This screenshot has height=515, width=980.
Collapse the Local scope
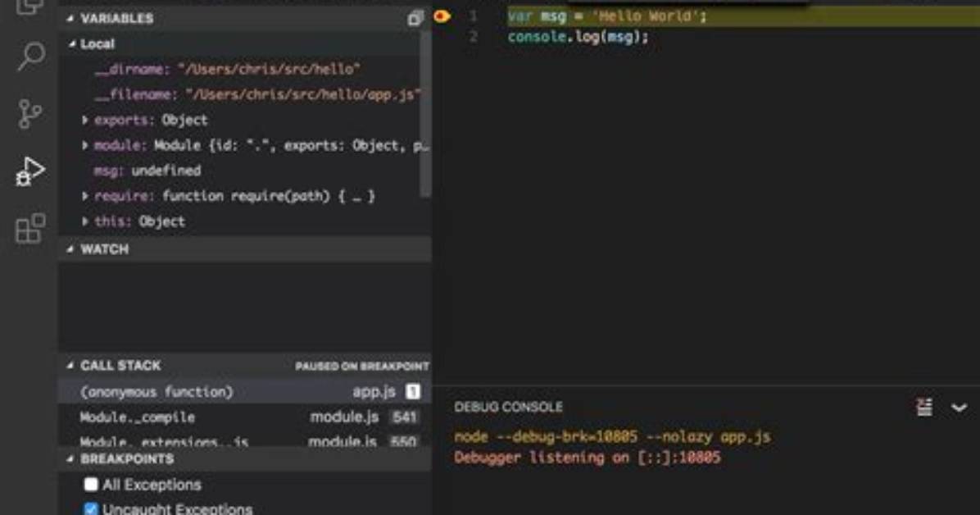tap(72, 43)
